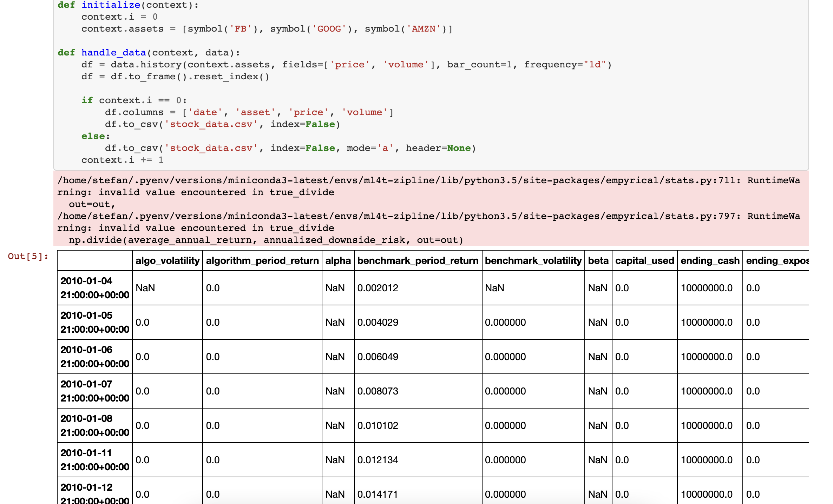Click the NaN beta value for 2010-01-05
The width and height of the screenshot is (833, 504).
click(x=597, y=322)
